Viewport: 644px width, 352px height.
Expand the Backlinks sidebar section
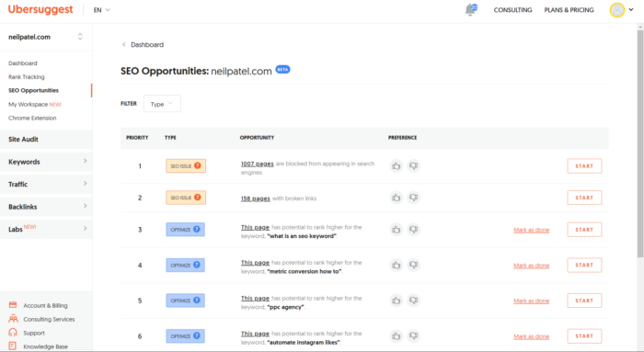point(46,207)
